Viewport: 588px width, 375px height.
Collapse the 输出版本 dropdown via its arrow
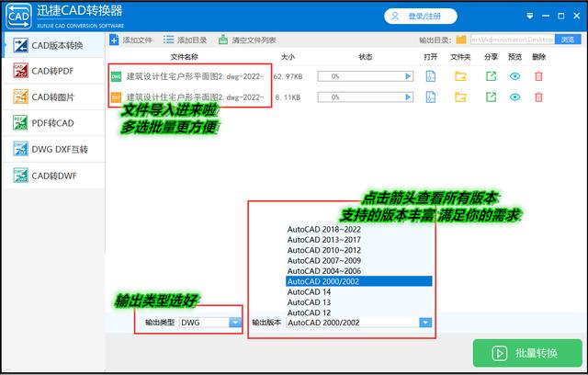(425, 323)
